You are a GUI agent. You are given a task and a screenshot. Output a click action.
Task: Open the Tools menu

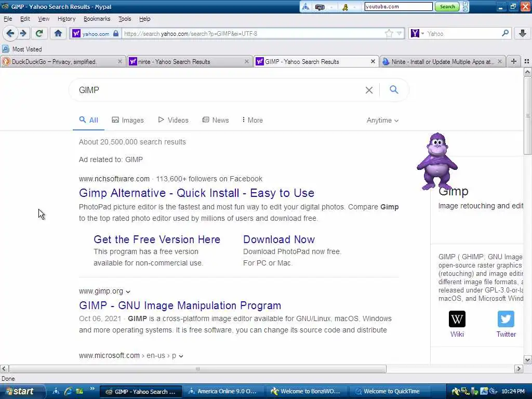[x=125, y=19]
